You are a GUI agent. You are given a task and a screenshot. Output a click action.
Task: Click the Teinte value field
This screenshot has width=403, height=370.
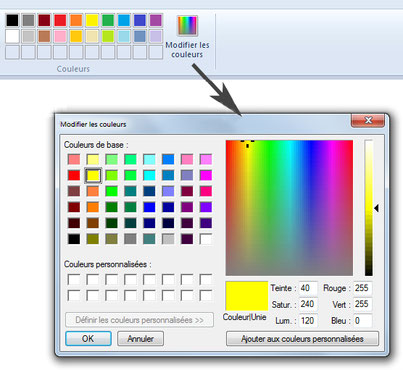[308, 288]
